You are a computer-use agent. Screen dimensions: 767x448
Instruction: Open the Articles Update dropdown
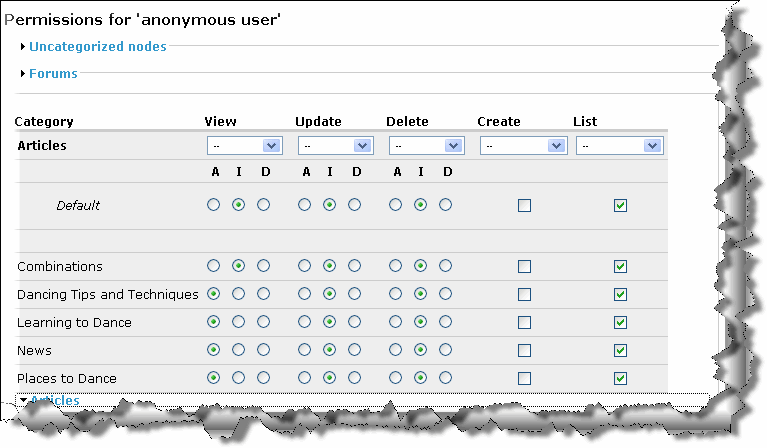pyautogui.click(x=336, y=146)
